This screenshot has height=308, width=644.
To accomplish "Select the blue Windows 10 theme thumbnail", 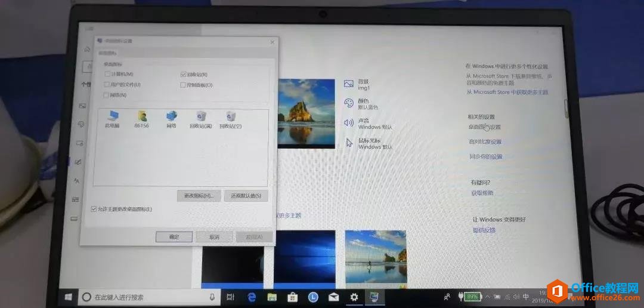I will coord(304,259).
